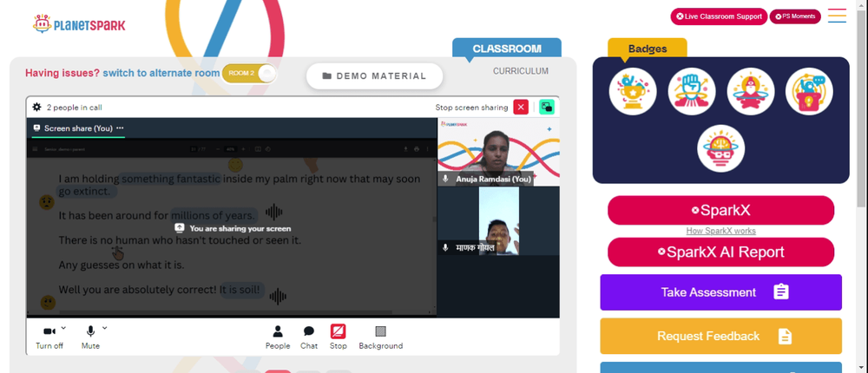
Task: Open the Chat panel
Action: coord(309,337)
